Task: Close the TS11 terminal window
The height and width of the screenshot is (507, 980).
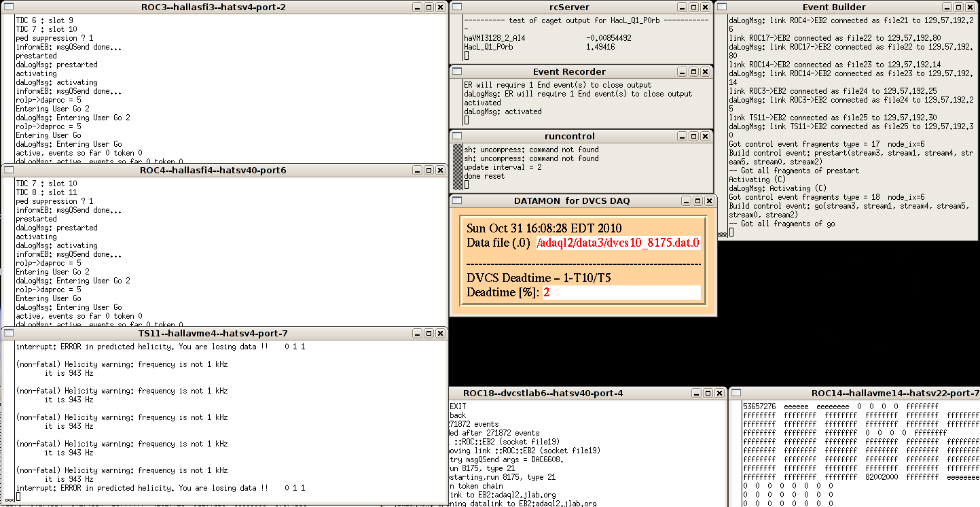Action: pos(440,333)
